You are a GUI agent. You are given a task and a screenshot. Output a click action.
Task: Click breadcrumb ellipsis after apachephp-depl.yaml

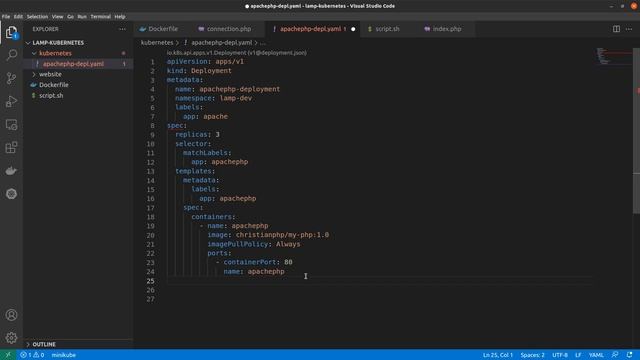pyautogui.click(x=262, y=42)
